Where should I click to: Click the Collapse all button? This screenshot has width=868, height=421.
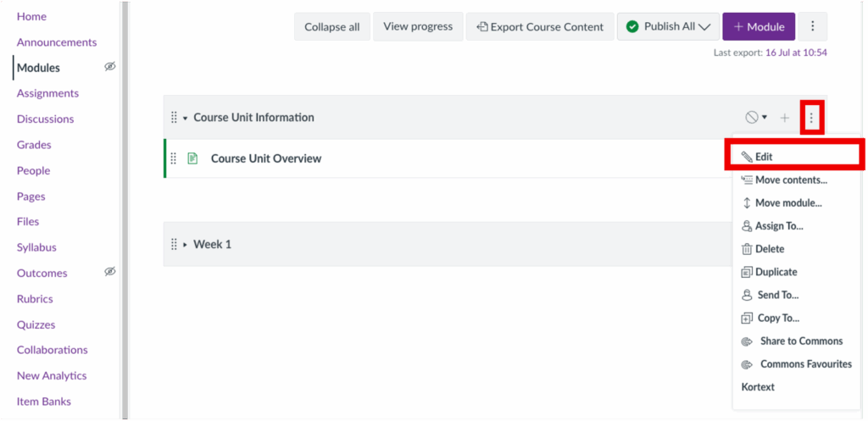[x=332, y=26]
